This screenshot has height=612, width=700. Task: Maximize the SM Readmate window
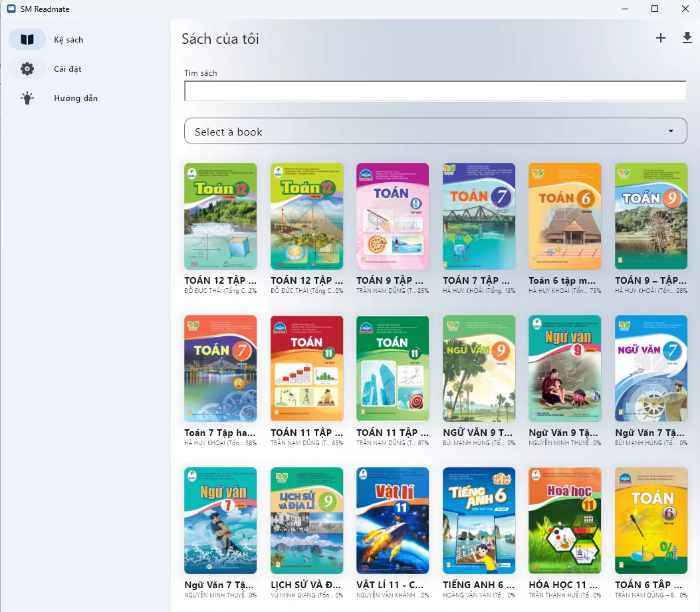tap(655, 9)
